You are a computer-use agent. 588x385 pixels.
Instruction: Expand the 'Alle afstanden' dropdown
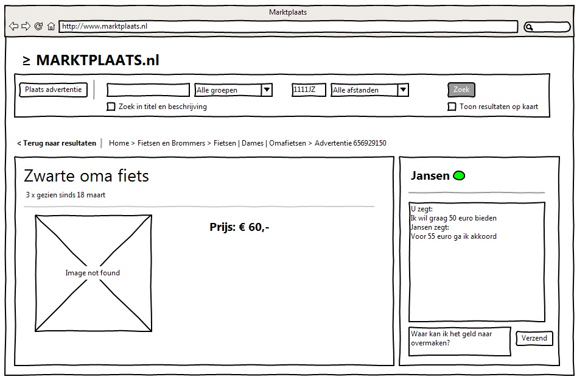pos(369,90)
